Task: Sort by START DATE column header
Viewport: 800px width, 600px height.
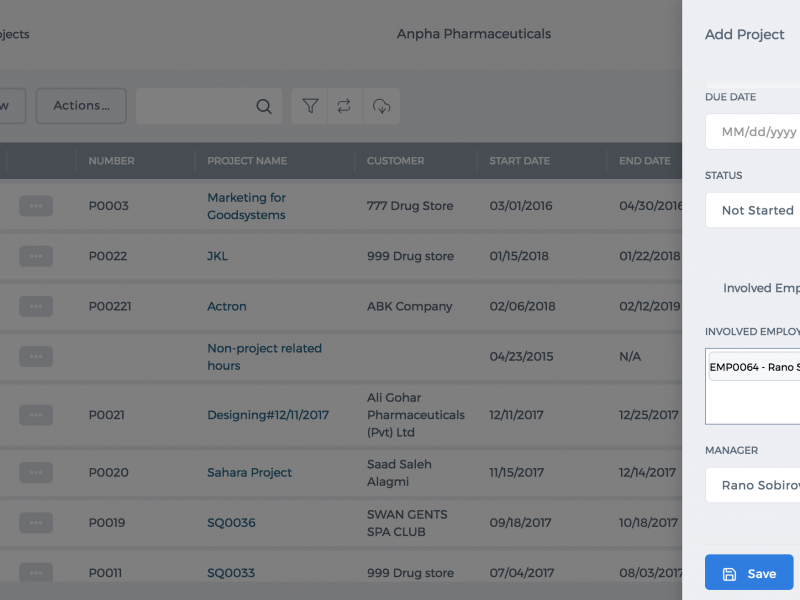Action: coord(519,161)
